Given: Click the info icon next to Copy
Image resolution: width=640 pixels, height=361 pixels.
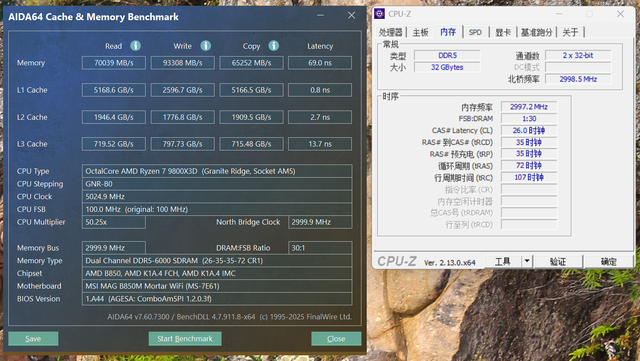Looking at the screenshot, I should [274, 46].
